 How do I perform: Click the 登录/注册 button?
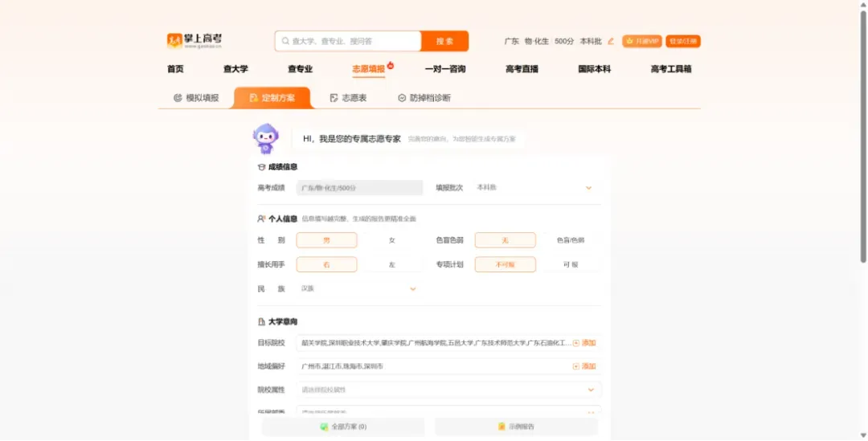[x=683, y=42]
